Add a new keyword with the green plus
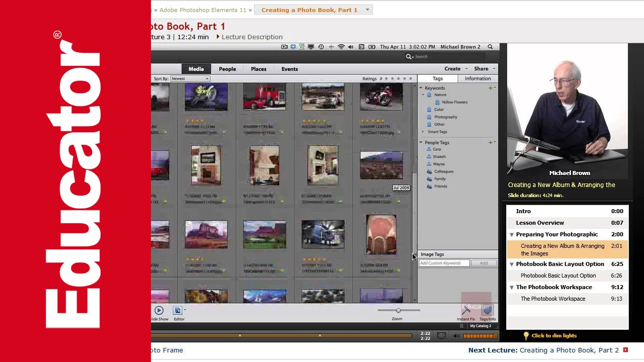 [491, 88]
